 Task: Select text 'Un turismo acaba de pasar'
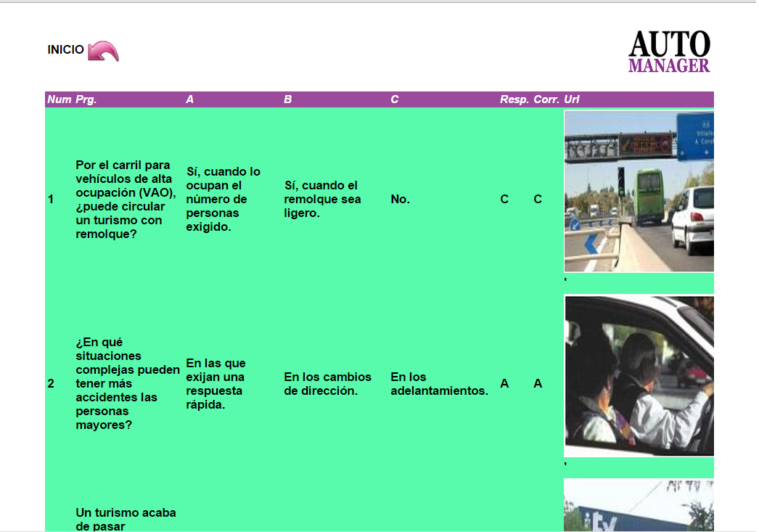click(x=126, y=519)
